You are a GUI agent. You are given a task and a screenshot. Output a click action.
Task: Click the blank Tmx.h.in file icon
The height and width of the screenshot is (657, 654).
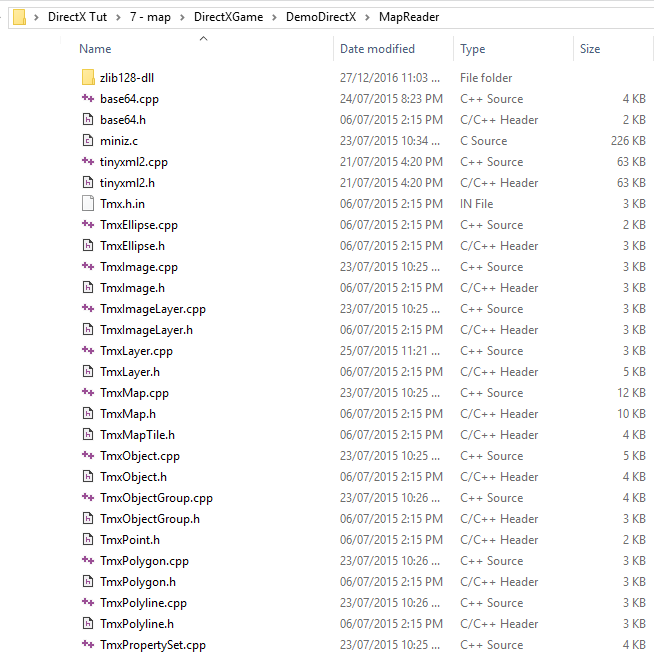pyautogui.click(x=88, y=204)
